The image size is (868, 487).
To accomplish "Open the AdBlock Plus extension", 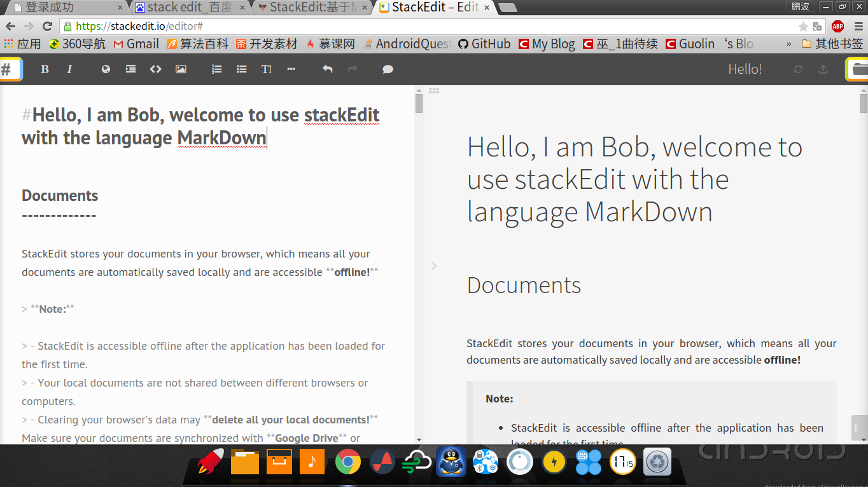I will [x=837, y=27].
